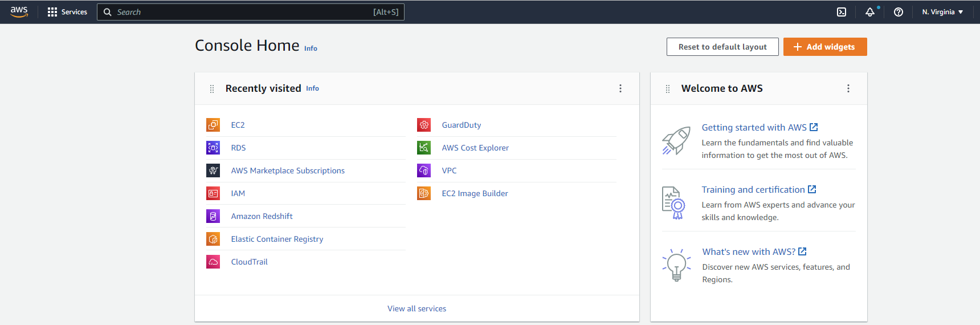Open the CloudShell terminal icon

pyautogui.click(x=842, y=12)
